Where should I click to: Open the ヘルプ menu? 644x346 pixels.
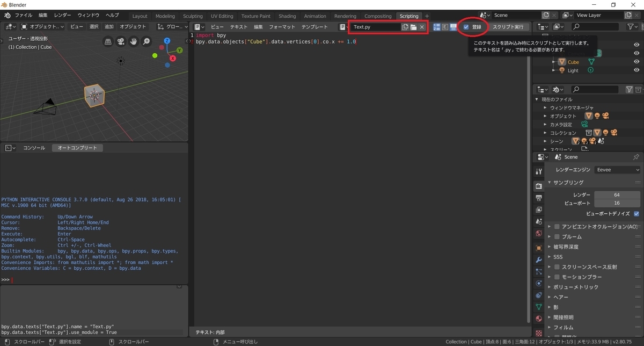[x=112, y=15]
